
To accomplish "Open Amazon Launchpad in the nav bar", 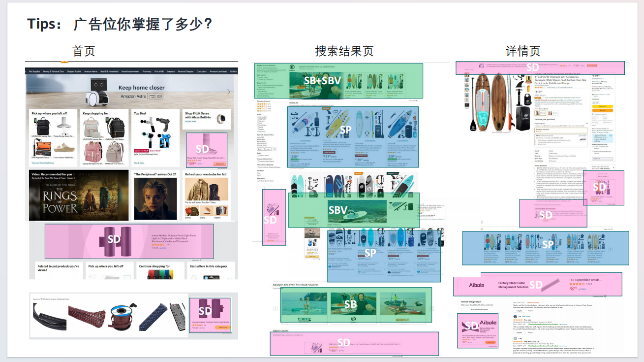I will tap(218, 71).
